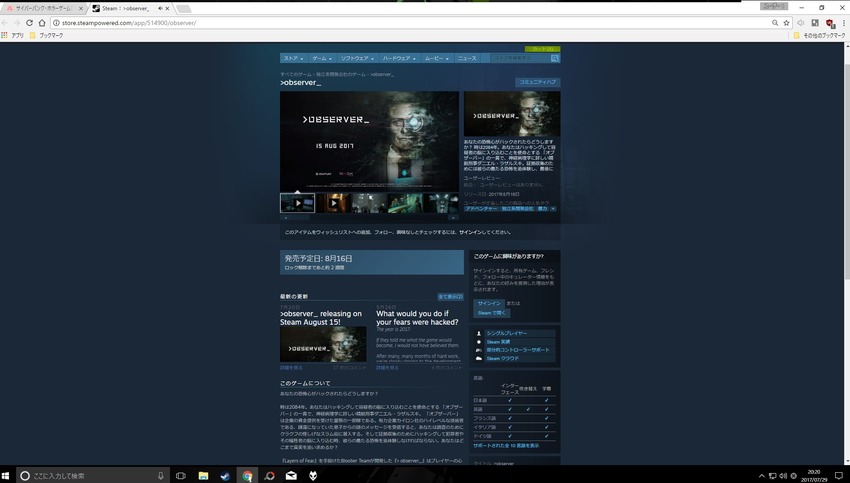Open the ソフトウェア dropdown menu

(357, 58)
